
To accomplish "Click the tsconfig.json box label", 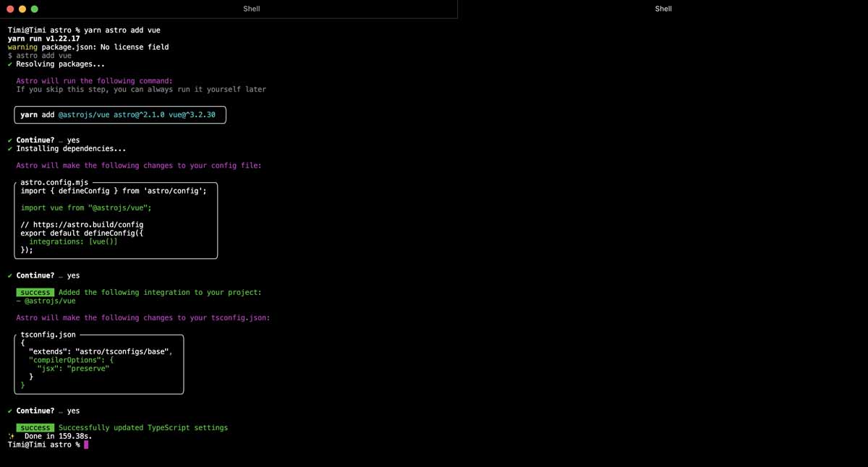I will (48, 334).
